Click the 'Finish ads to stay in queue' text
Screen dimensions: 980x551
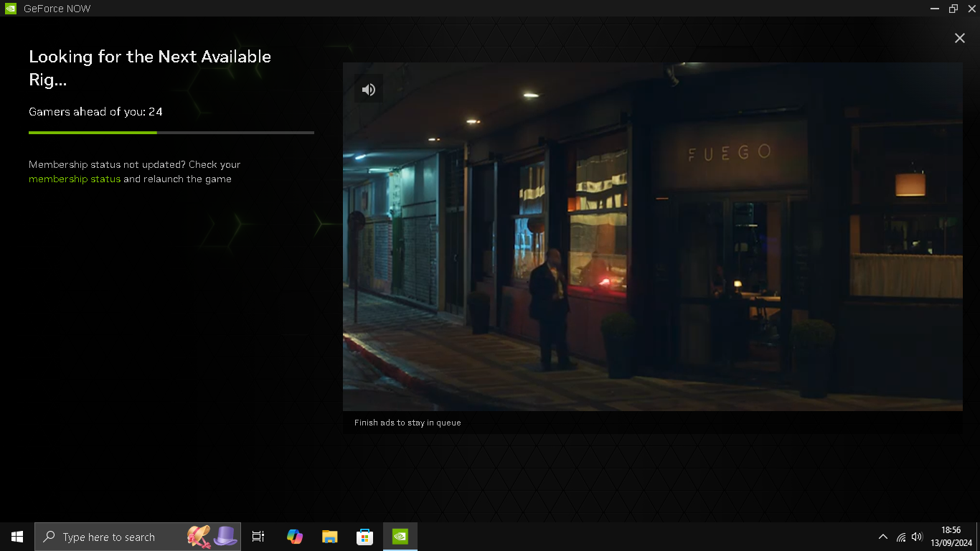click(x=407, y=423)
